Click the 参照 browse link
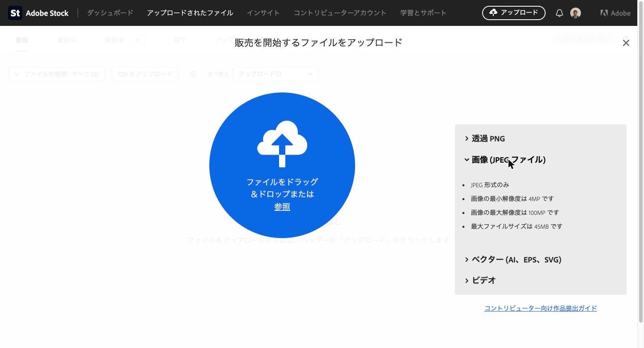 point(282,207)
